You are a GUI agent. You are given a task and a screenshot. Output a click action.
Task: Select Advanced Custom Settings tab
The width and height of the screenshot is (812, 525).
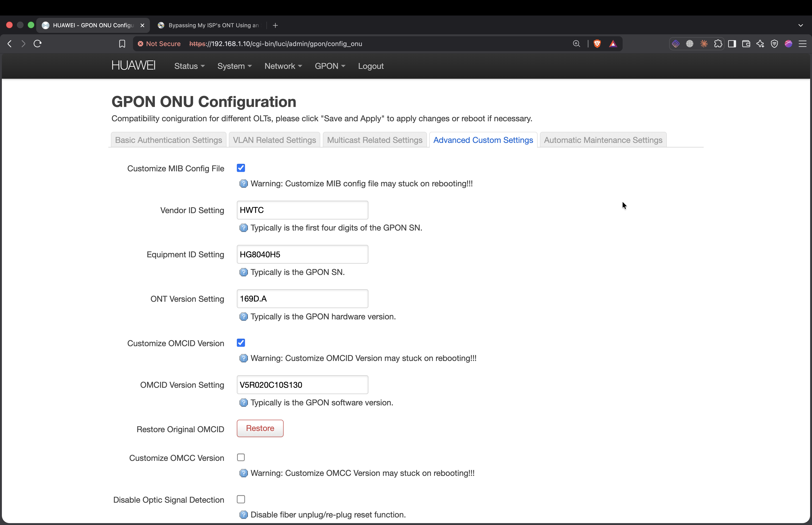pyautogui.click(x=483, y=140)
